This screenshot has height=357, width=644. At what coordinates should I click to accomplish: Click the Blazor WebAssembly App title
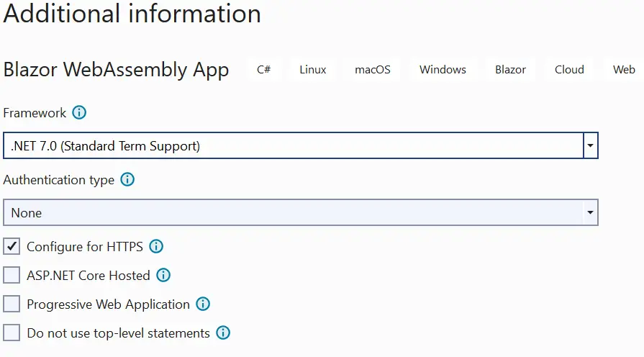point(116,69)
